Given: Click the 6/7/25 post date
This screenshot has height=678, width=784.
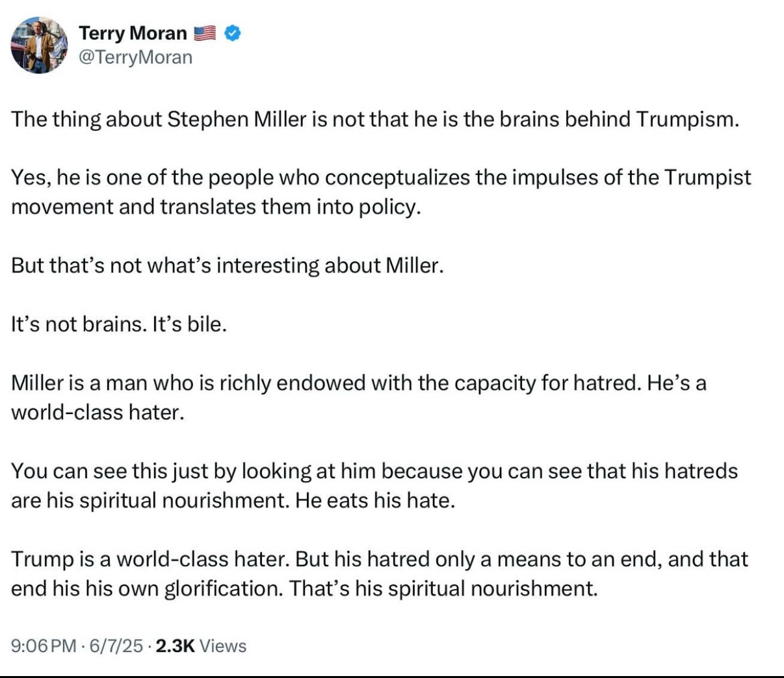Looking at the screenshot, I should [x=116, y=646].
